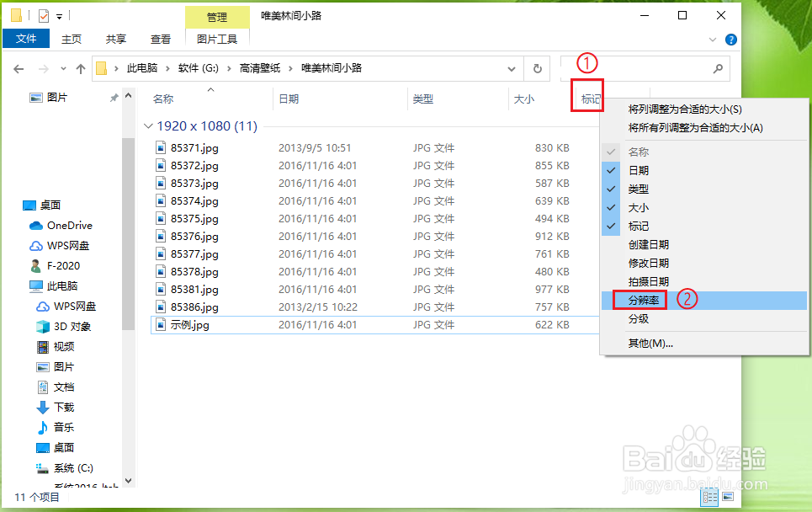Click the Forward navigation arrow
The image size is (812, 512).
44,69
